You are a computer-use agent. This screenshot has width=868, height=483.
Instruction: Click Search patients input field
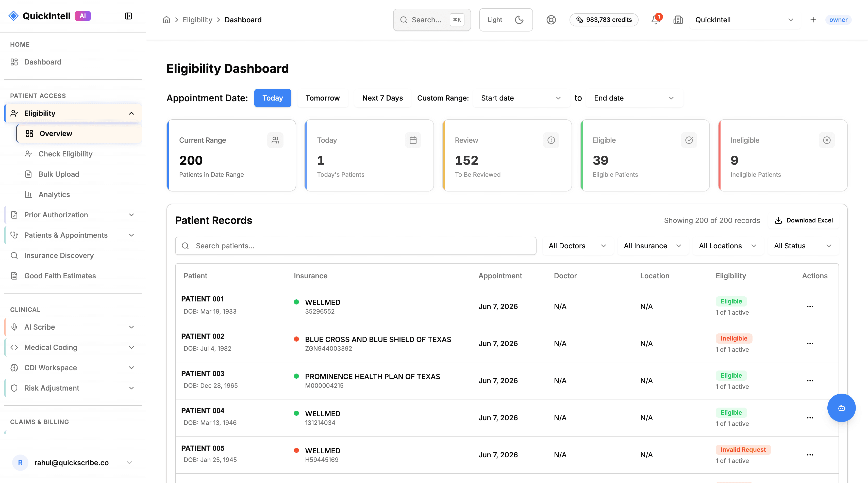pos(356,246)
